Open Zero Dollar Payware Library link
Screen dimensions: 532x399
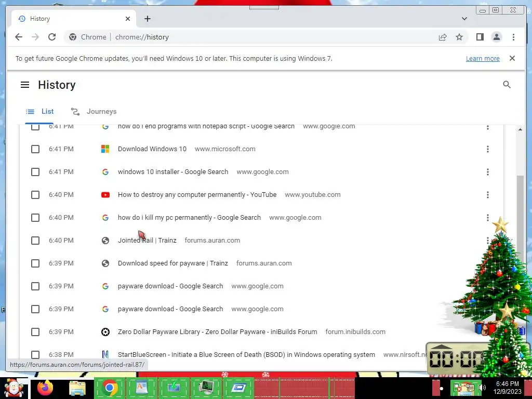click(217, 332)
